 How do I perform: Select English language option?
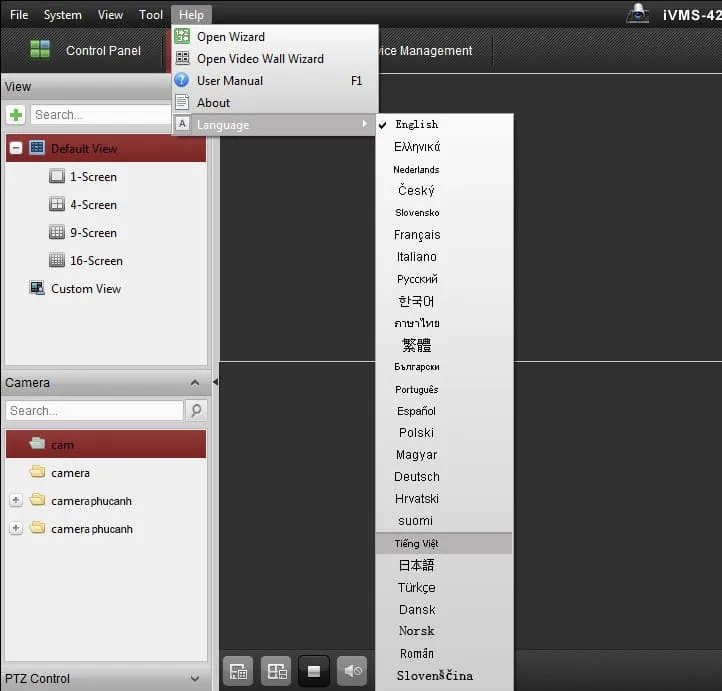416,125
